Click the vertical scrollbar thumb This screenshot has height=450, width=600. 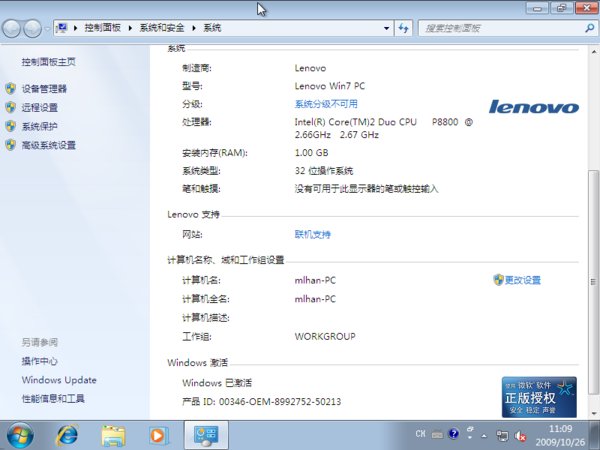(x=594, y=282)
